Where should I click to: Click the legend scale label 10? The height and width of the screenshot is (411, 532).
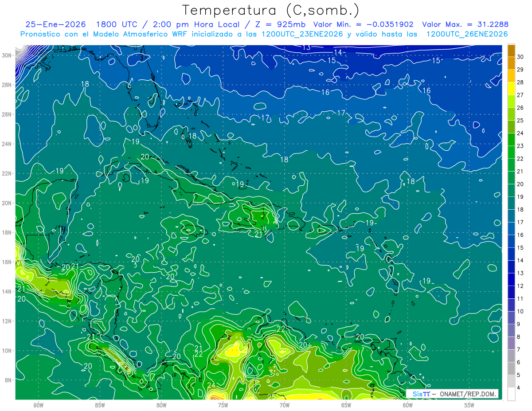(x=520, y=312)
